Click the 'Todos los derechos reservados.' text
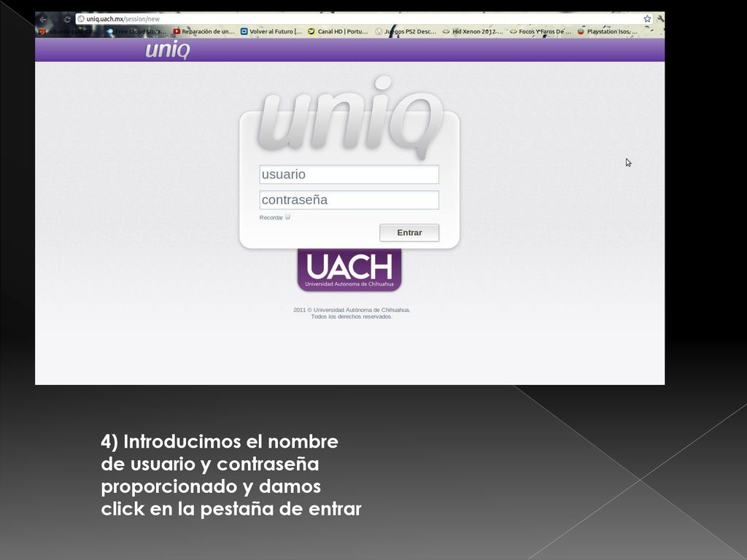747x560 pixels. tap(352, 316)
